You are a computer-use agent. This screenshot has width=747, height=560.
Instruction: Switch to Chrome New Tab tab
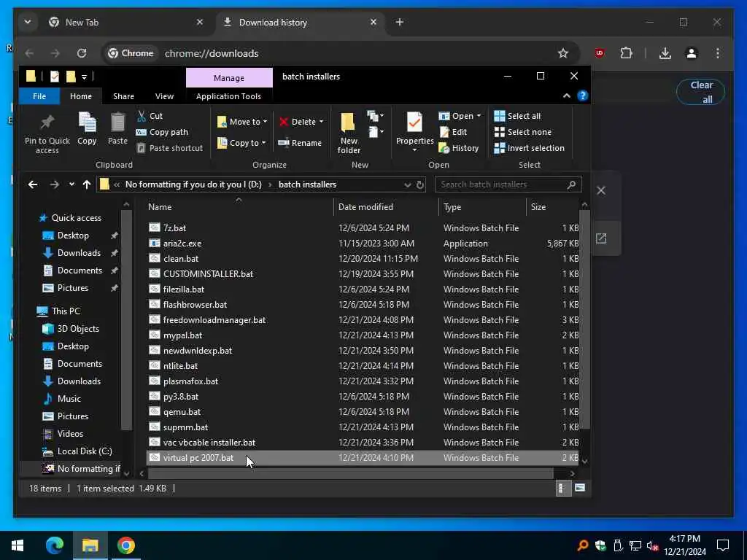point(126,23)
